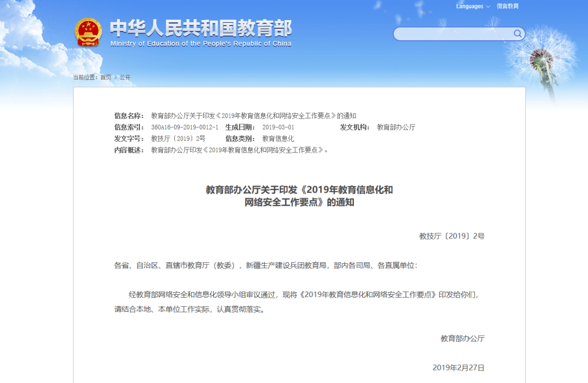
Task: Click the salutation line starting with 各省、自治区
Action: tap(265, 266)
